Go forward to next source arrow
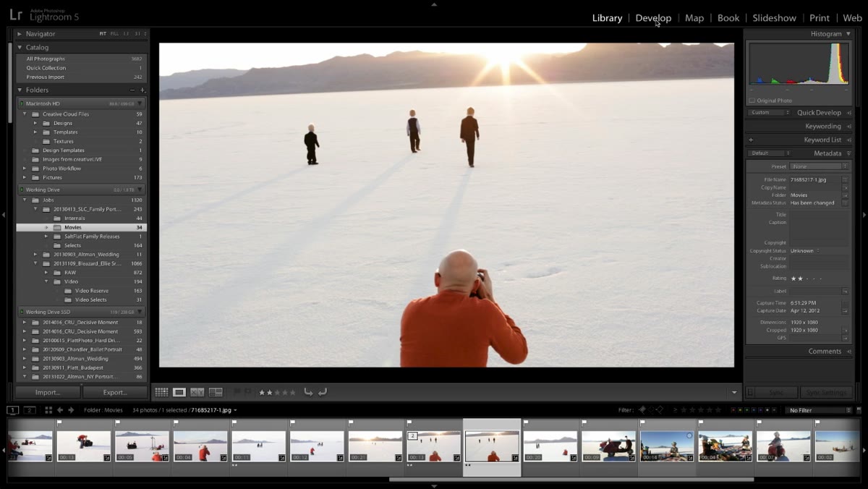The height and width of the screenshot is (489, 868). (x=70, y=410)
